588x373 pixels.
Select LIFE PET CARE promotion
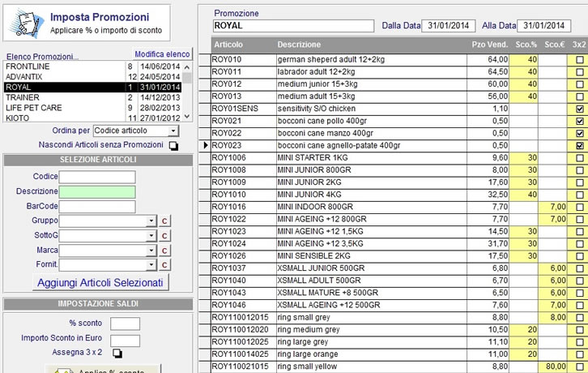point(92,108)
